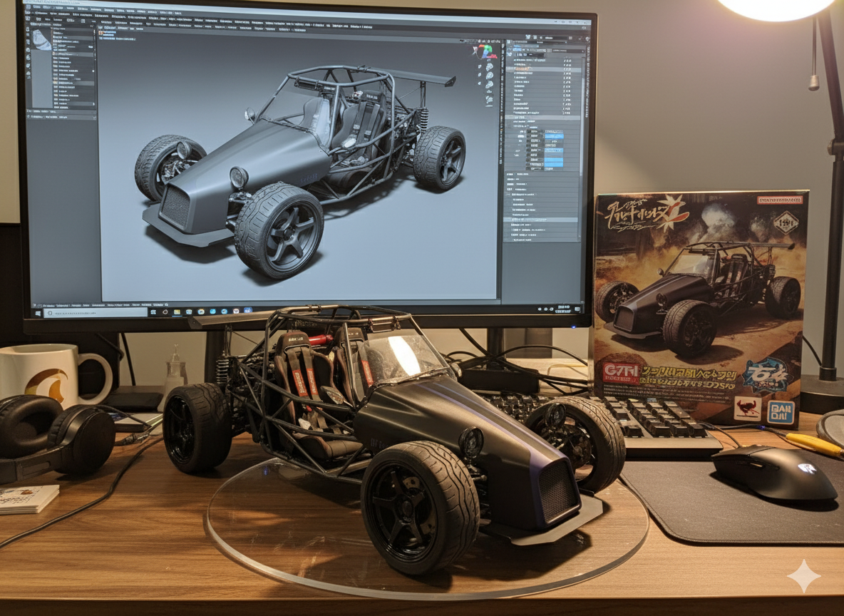Click the preview thumbnail in the left panel
This screenshot has height=616, width=844.
[x=42, y=39]
